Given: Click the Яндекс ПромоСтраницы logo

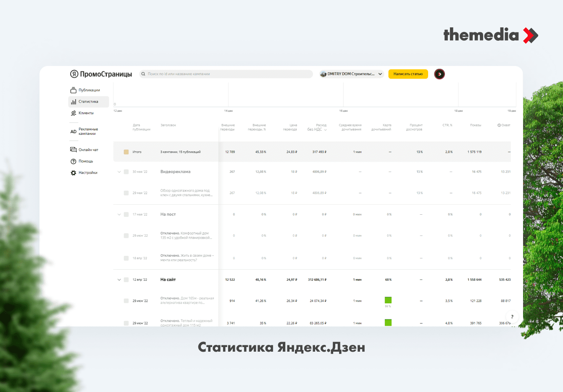Looking at the screenshot, I should pos(101,74).
